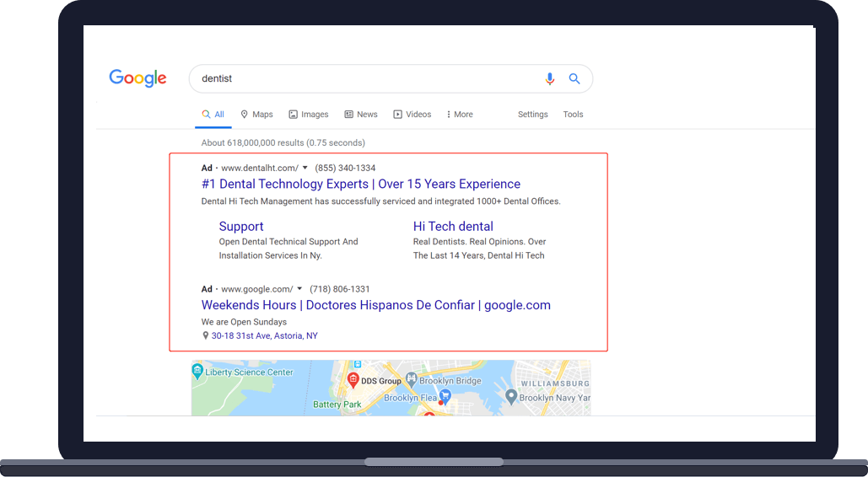Viewport: 868px width, 477px height.
Task: Click the Brooklyn Bridge map marker
Action: (x=411, y=380)
